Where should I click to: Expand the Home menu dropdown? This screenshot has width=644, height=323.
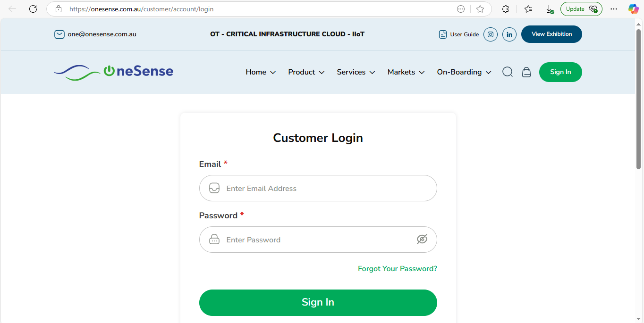261,72
